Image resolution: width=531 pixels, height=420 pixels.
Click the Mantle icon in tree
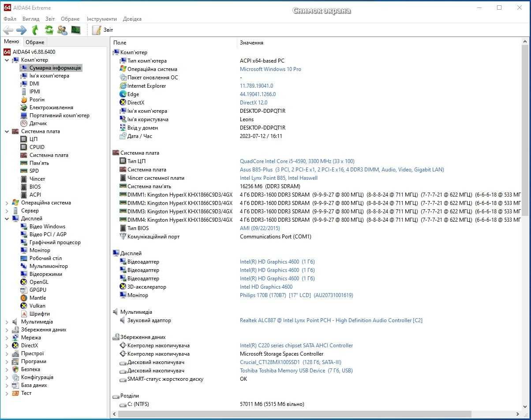tap(24, 298)
